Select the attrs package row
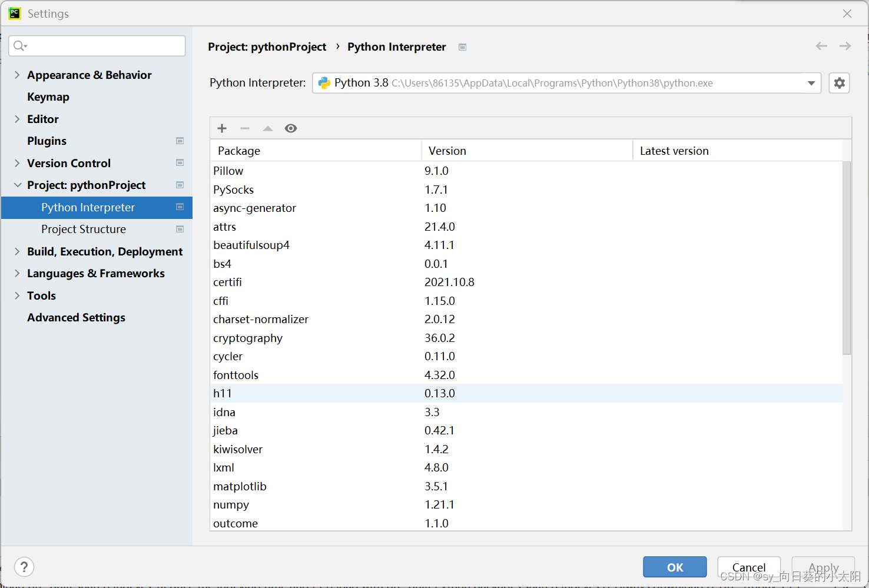This screenshot has width=869, height=588. 526,227
